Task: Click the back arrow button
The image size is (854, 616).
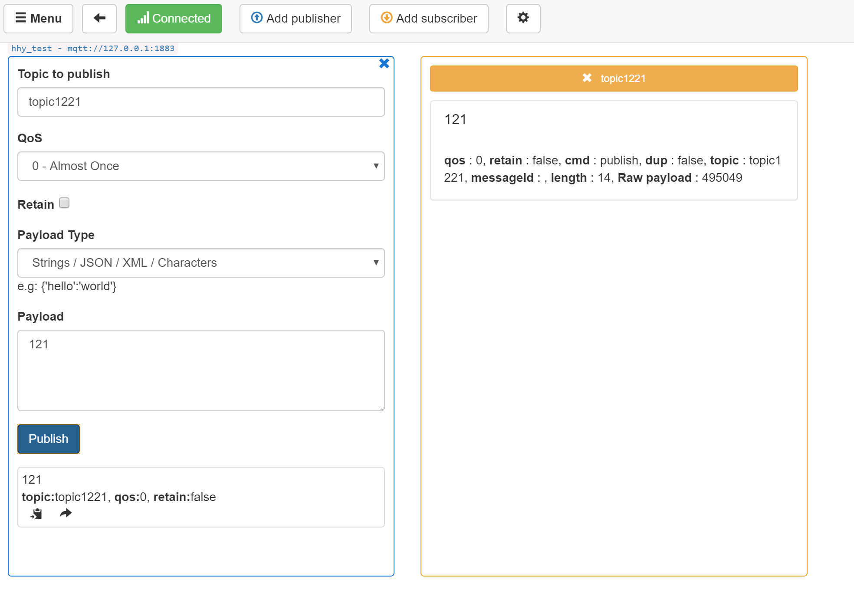Action: (99, 19)
